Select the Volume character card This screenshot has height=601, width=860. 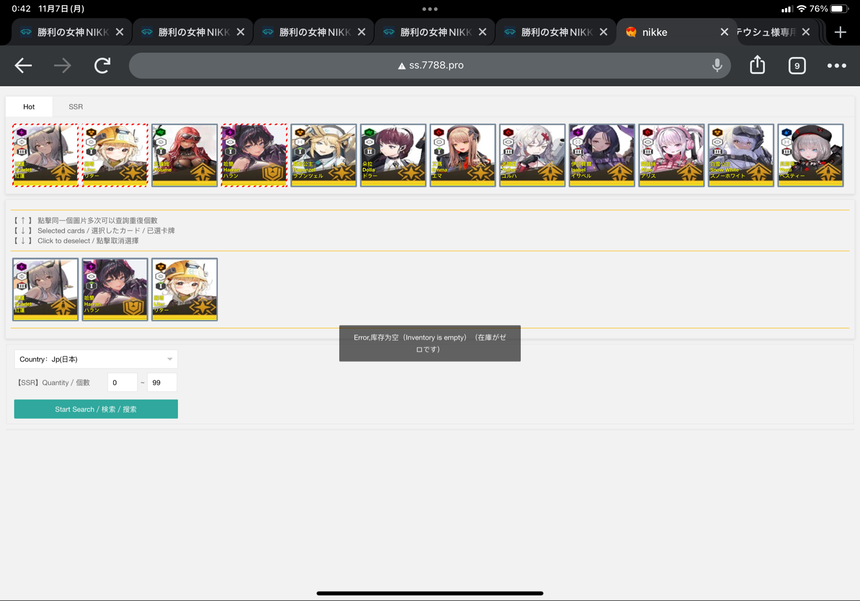coord(184,155)
